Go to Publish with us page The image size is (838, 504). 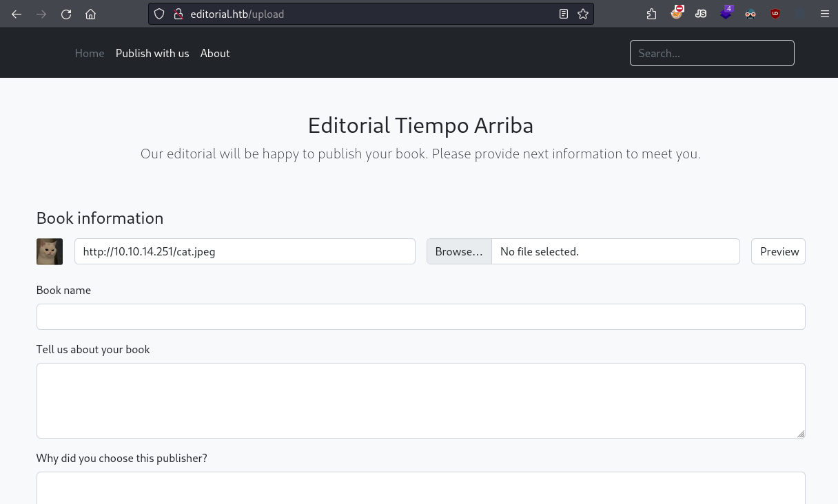(152, 53)
